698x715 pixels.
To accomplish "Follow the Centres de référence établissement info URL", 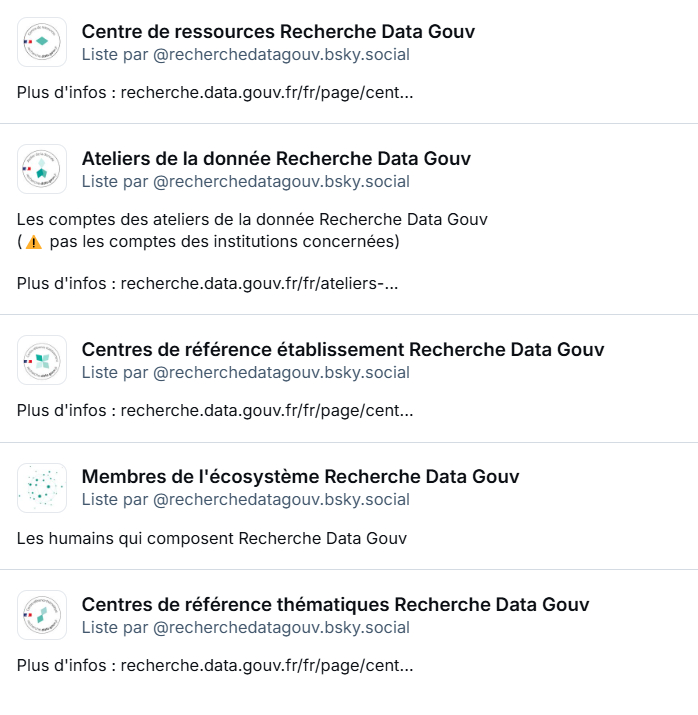I will point(266,411).
